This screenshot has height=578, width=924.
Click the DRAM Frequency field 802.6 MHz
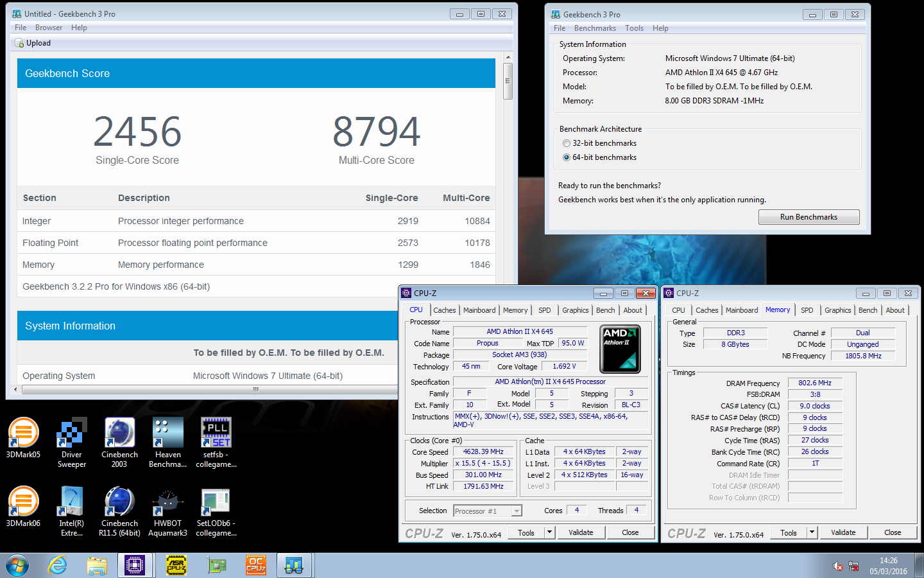(815, 383)
